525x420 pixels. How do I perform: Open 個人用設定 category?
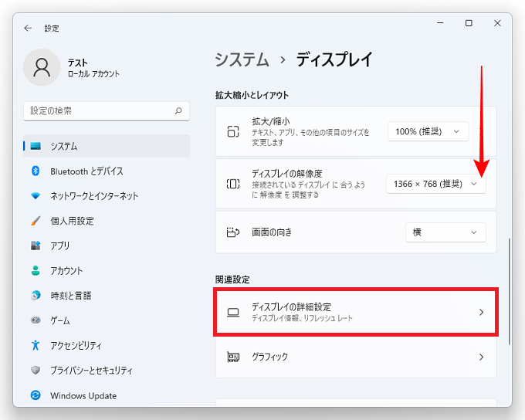107,221
